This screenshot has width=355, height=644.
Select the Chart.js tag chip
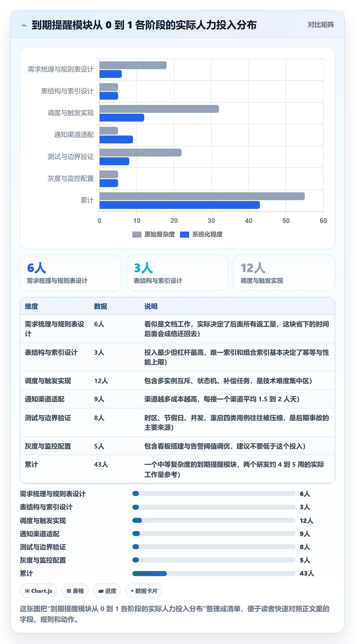39,591
